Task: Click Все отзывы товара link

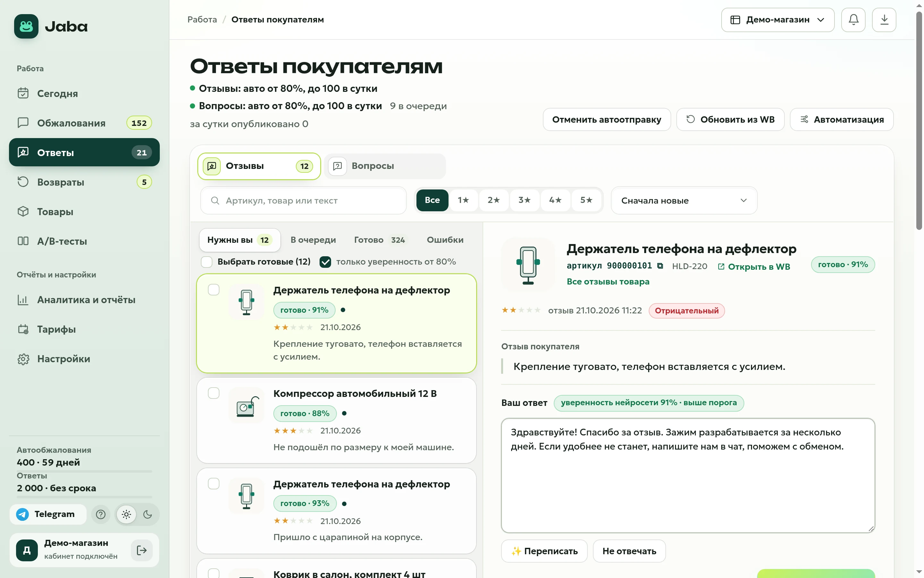Action: tap(608, 281)
